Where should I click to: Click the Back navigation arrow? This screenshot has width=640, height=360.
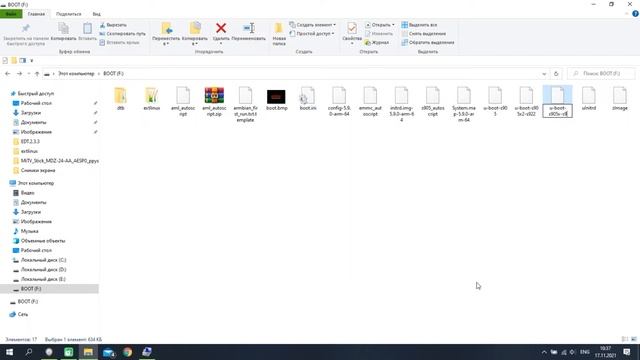7,73
